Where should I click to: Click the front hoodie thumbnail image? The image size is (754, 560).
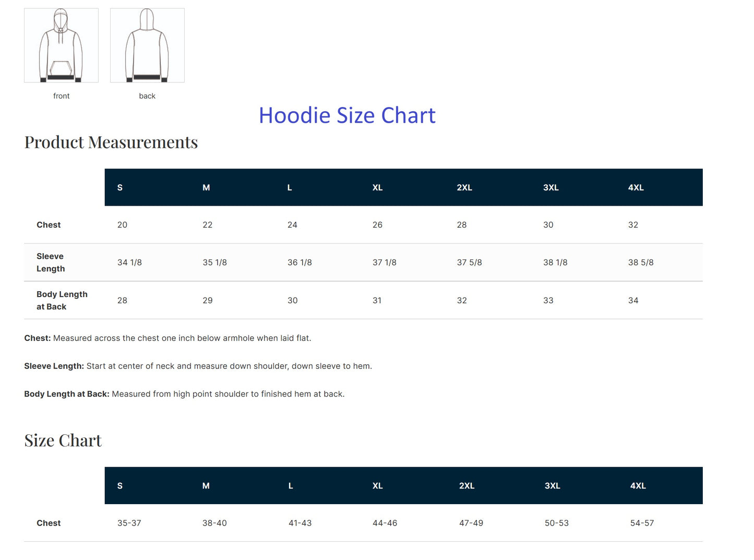[x=61, y=45]
